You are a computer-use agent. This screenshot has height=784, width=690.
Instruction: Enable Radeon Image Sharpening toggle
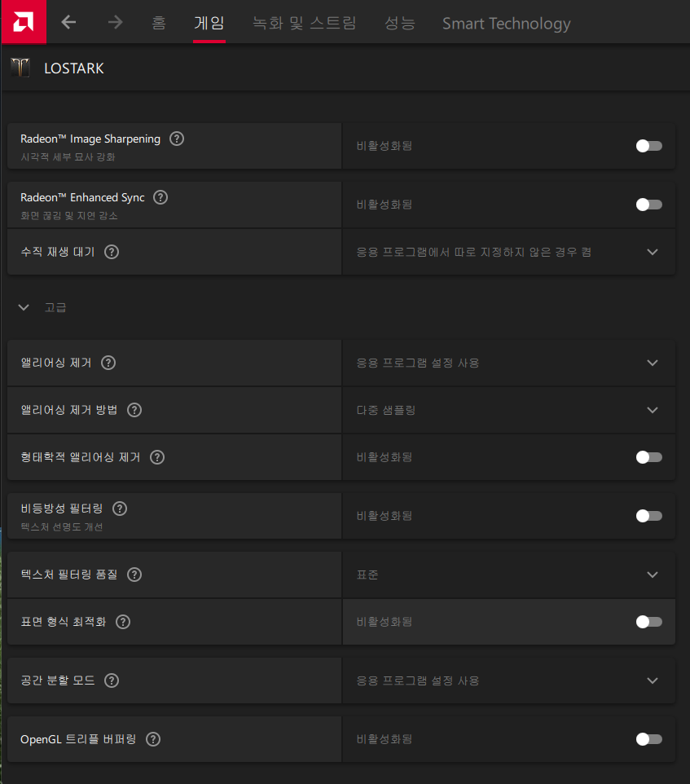pos(648,146)
